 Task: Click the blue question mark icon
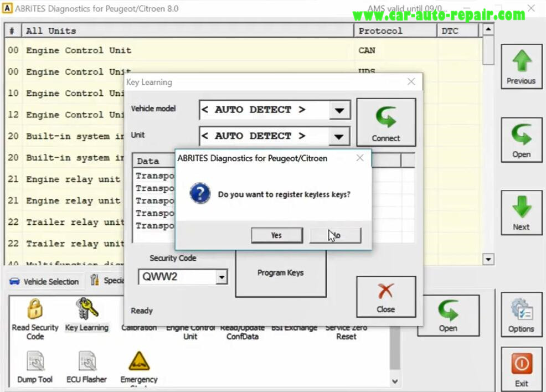click(x=200, y=194)
